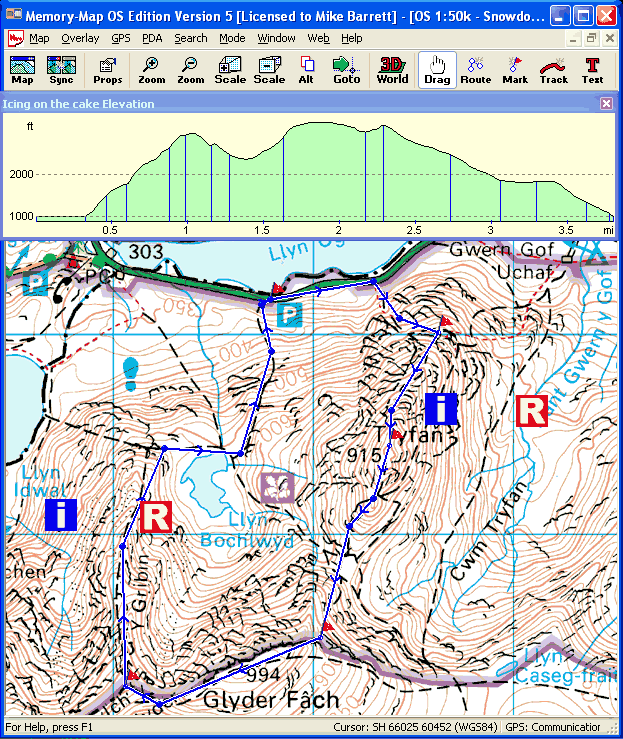Click the Scale plus icon
The width and height of the screenshot is (623, 739).
(230, 70)
